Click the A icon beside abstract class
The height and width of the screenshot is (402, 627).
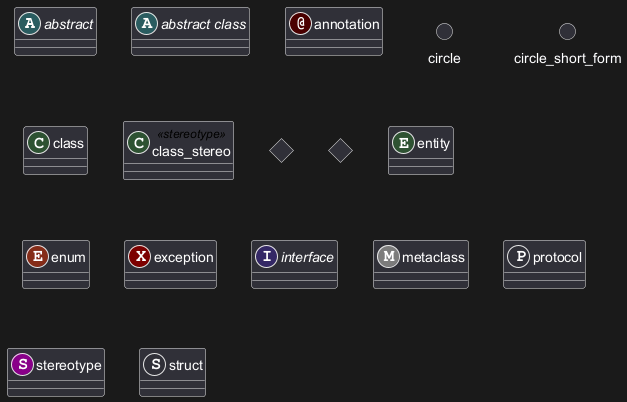147,24
